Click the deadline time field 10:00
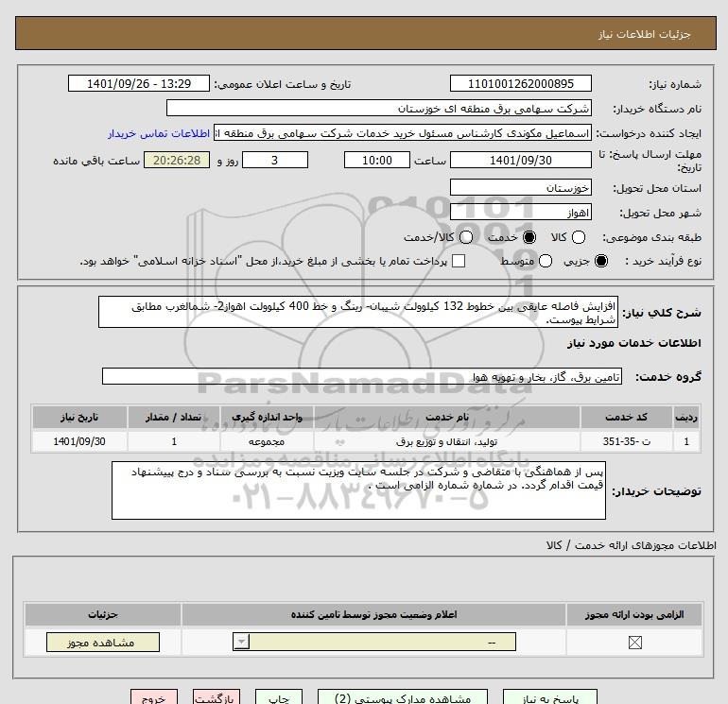This screenshot has height=704, width=728. [x=377, y=160]
